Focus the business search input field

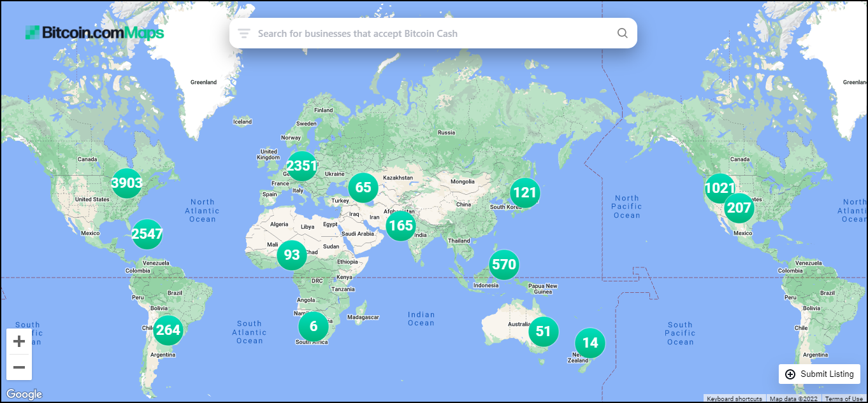click(x=433, y=33)
